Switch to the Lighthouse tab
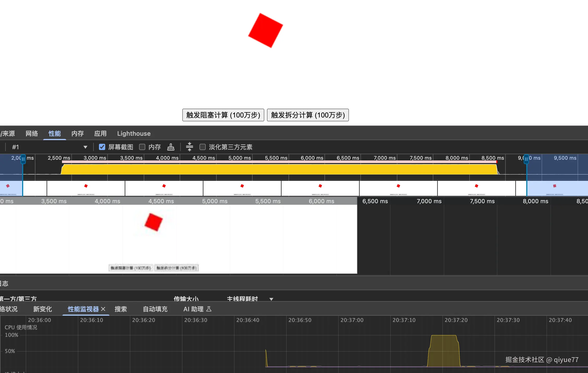Screen dimensions: 588x373 pos(134,134)
